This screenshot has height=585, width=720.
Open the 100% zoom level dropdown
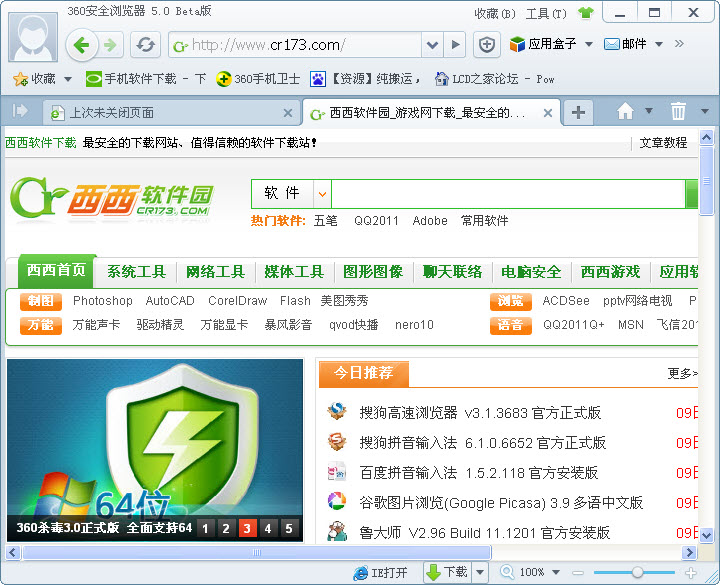(556, 572)
